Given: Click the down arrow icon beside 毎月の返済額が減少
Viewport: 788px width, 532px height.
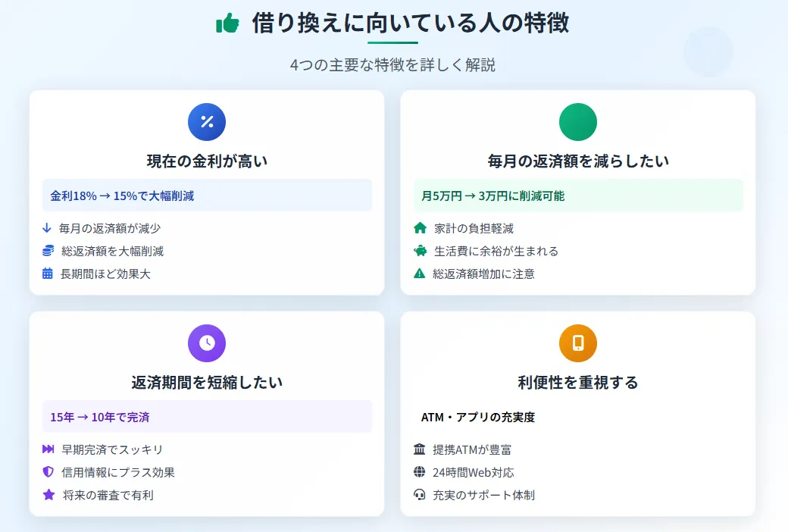Looking at the screenshot, I should [47, 228].
